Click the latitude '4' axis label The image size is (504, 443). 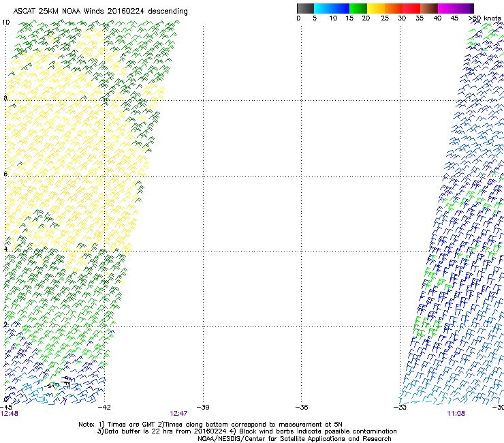point(5,249)
